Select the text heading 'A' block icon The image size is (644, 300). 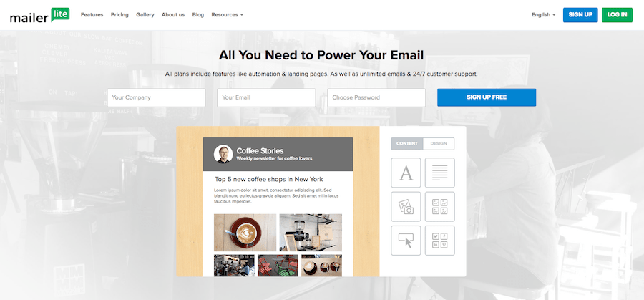tap(406, 173)
